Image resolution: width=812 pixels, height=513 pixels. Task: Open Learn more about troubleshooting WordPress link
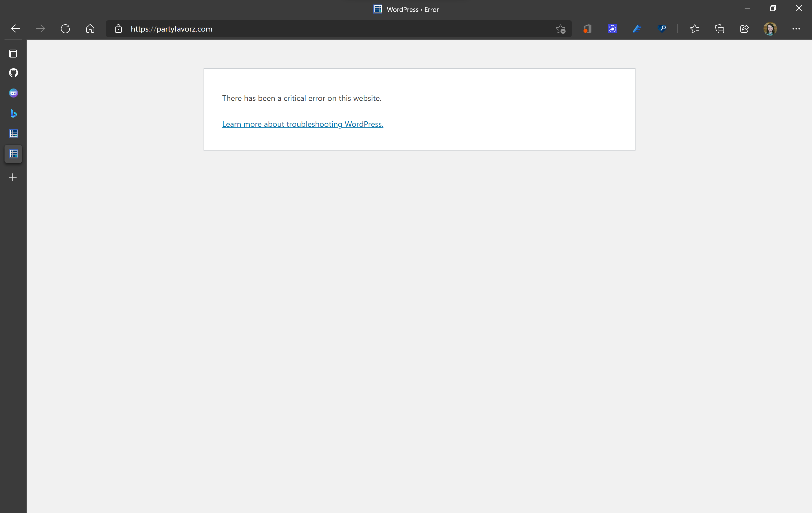302,124
